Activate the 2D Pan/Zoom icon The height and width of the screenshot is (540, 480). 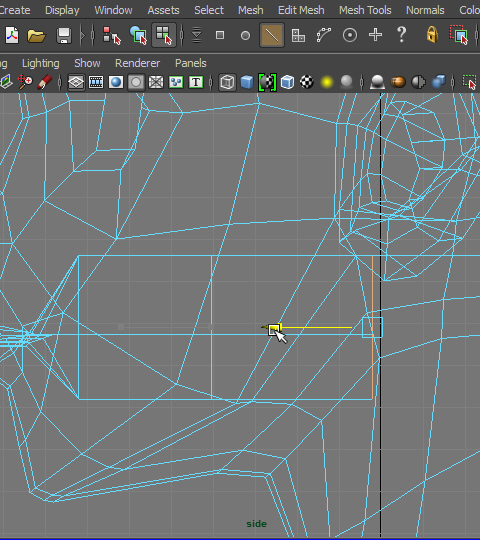25,82
